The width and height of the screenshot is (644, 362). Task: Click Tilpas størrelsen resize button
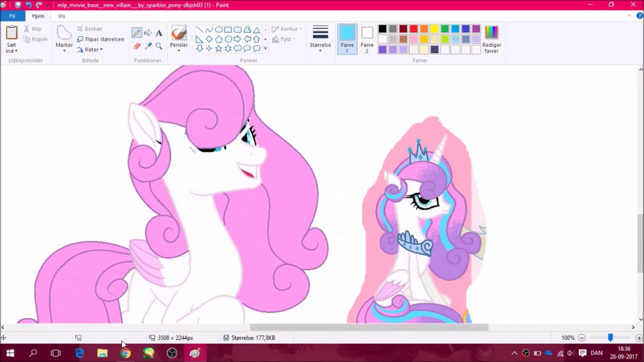coord(101,39)
